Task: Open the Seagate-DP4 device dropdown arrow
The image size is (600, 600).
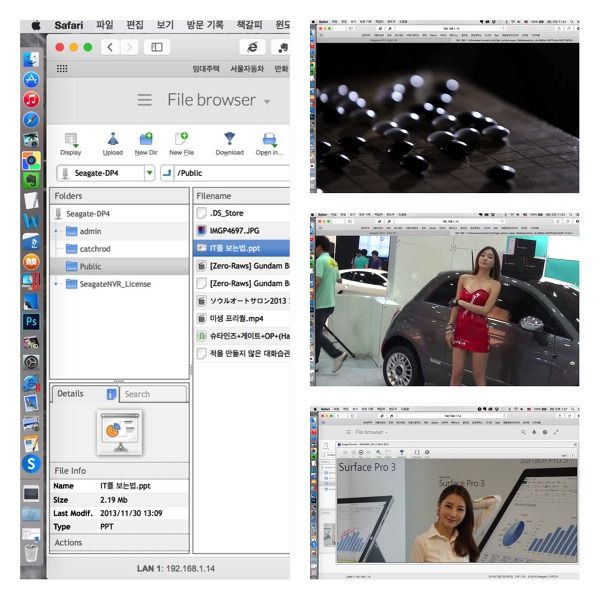Action: click(150, 173)
